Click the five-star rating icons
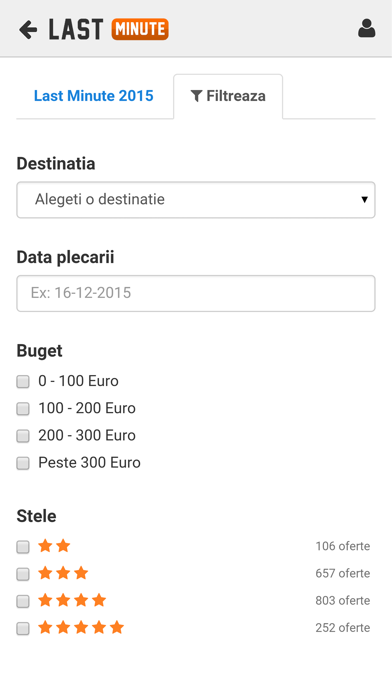392x696 pixels. [x=81, y=628]
